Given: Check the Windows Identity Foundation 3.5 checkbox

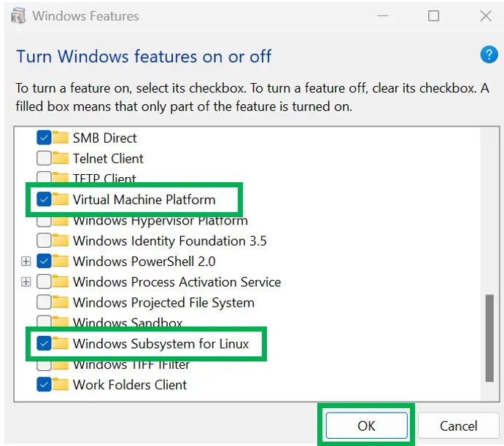Looking at the screenshot, I should click(x=44, y=240).
